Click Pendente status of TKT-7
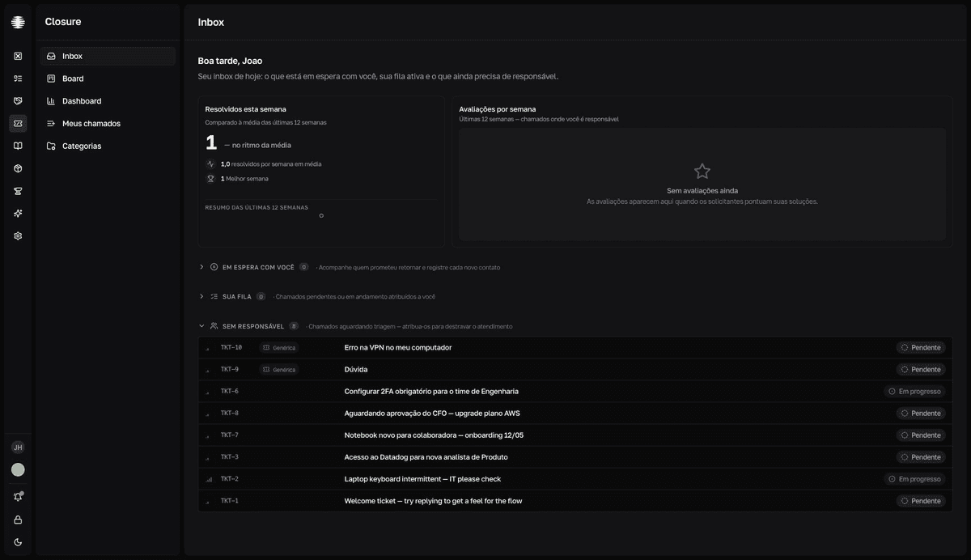Viewport: 971px width, 560px height. (x=921, y=435)
